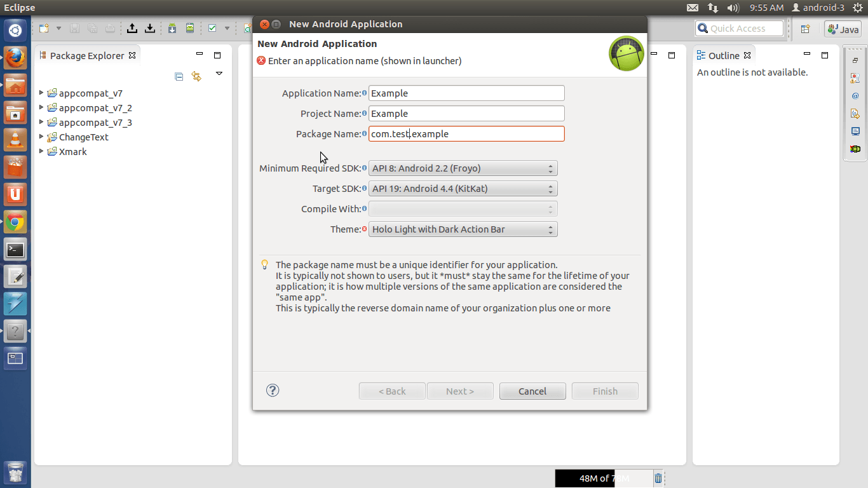
Task: Maximize the Outline panel
Action: 825,55
